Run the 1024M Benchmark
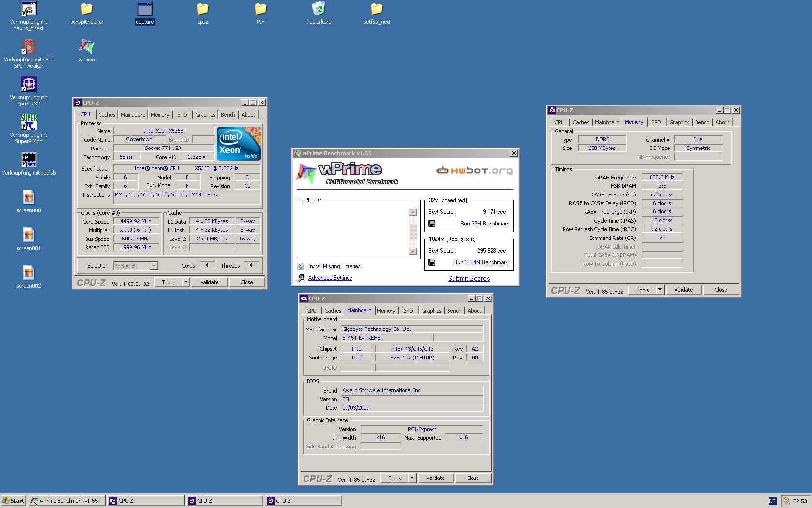This screenshot has height=508, width=812. click(480, 262)
